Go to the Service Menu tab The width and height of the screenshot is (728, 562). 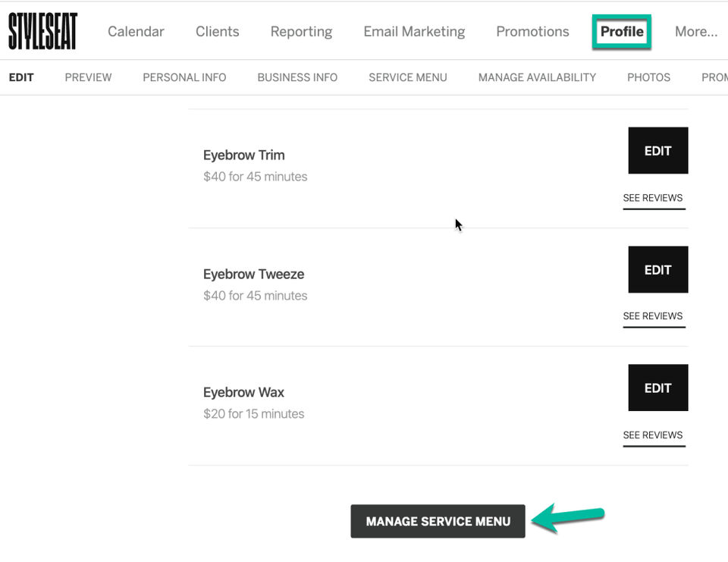click(x=408, y=77)
